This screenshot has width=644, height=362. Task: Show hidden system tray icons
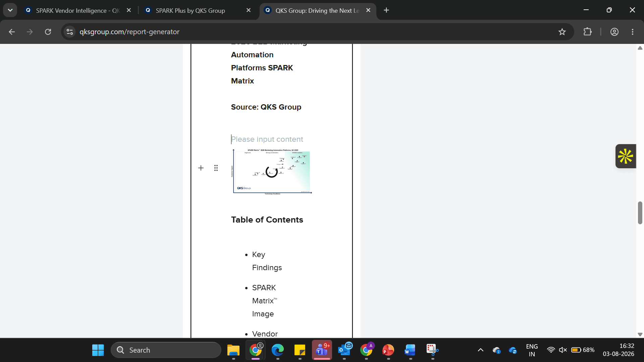click(481, 350)
